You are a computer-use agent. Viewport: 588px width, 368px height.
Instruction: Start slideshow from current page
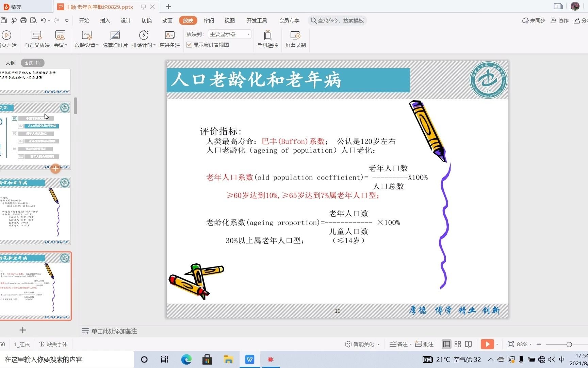point(7,39)
